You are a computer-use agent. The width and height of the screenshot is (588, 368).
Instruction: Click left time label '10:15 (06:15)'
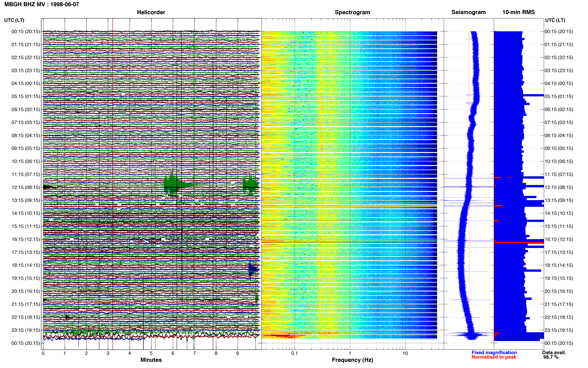(26, 161)
